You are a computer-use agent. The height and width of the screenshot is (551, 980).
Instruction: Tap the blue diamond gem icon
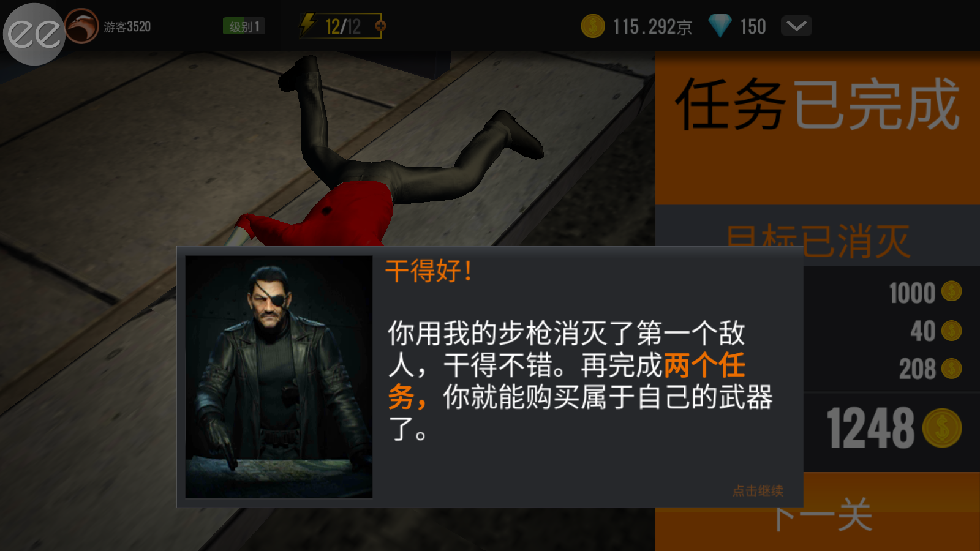pos(720,26)
